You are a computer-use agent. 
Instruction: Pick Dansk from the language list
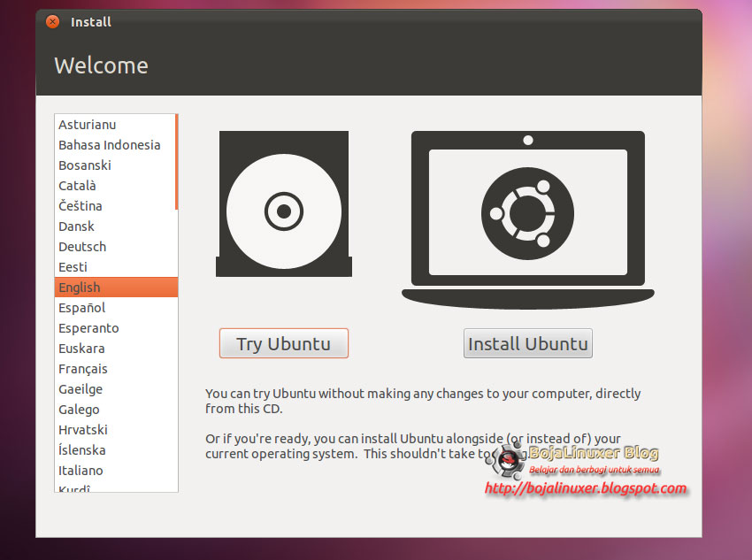[x=116, y=226]
